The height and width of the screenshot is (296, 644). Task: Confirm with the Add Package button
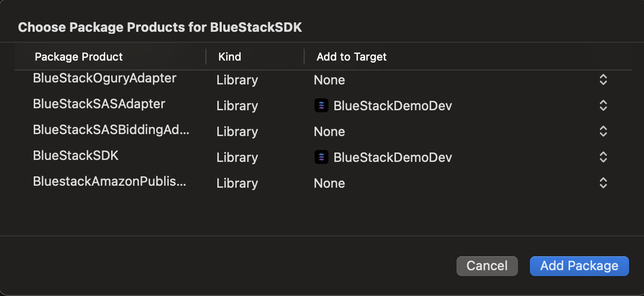coord(580,266)
